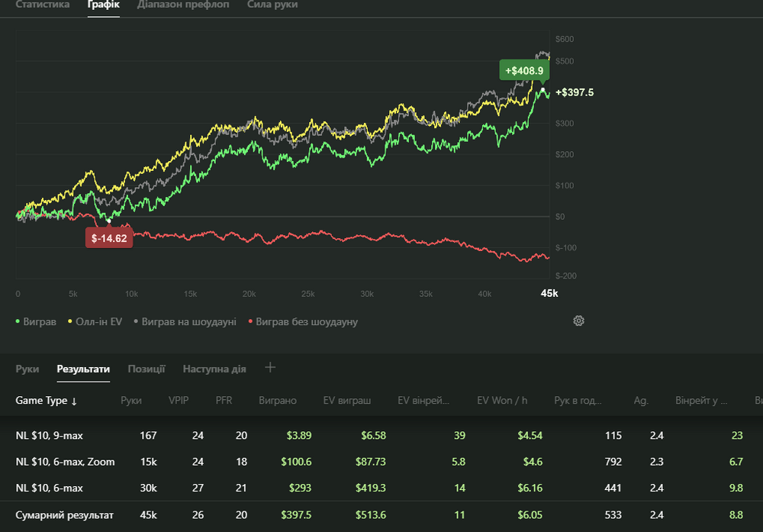Select the Сила руки tab
Image resolution: width=763 pixels, height=532 pixels.
[x=272, y=5]
